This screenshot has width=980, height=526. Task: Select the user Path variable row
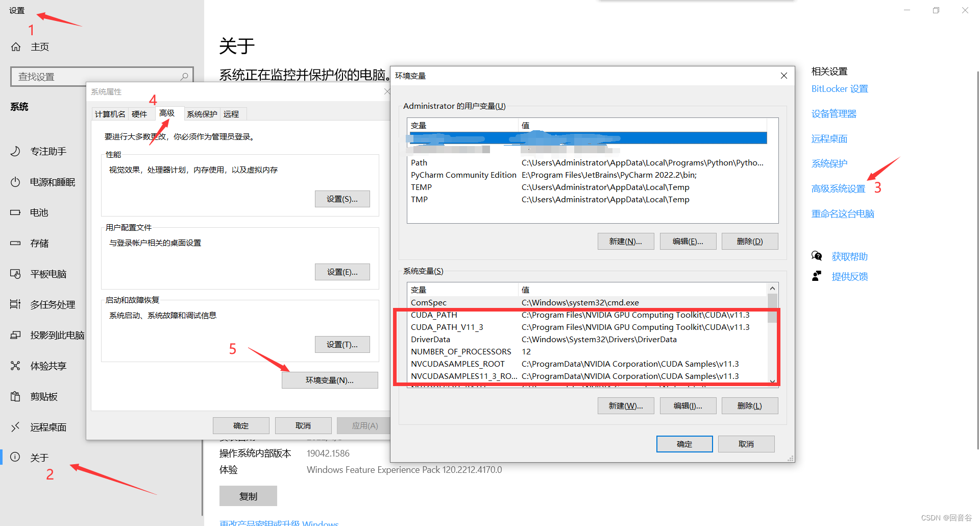pos(588,163)
